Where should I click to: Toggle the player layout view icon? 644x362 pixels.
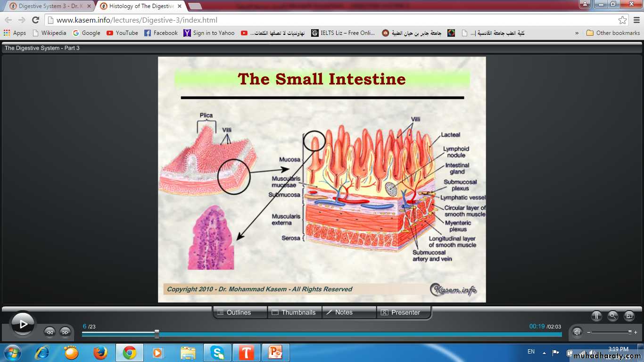629,316
